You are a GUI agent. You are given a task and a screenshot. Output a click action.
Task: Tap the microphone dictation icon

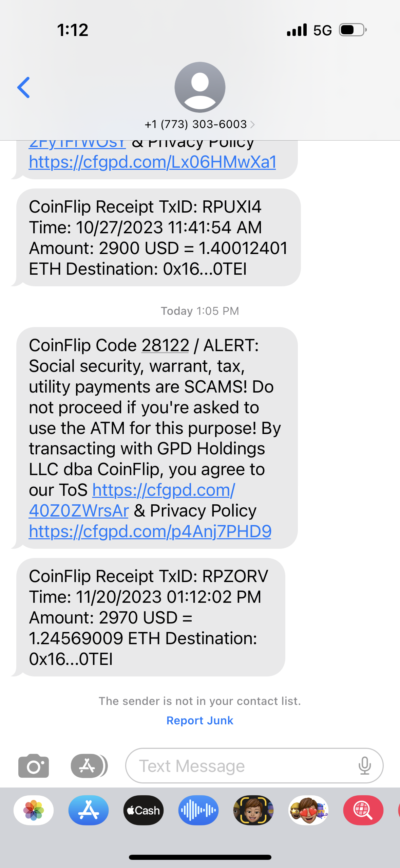pos(365,766)
